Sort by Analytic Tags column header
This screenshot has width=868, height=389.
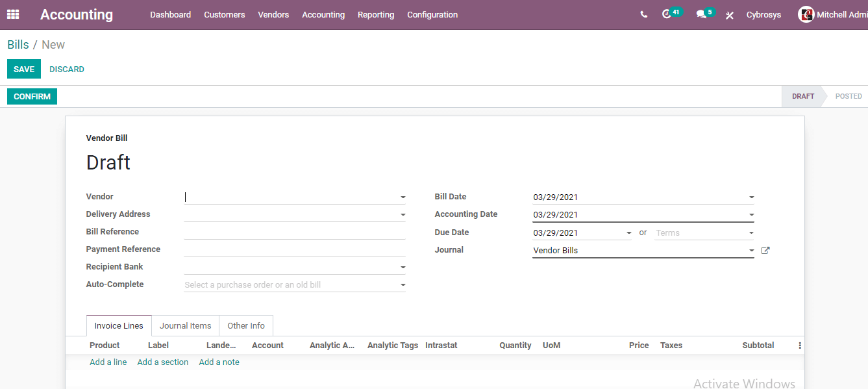click(393, 345)
